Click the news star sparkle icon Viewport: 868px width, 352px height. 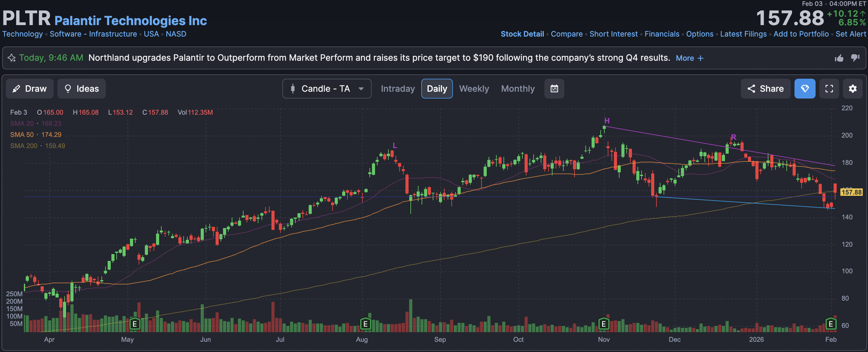(11, 58)
